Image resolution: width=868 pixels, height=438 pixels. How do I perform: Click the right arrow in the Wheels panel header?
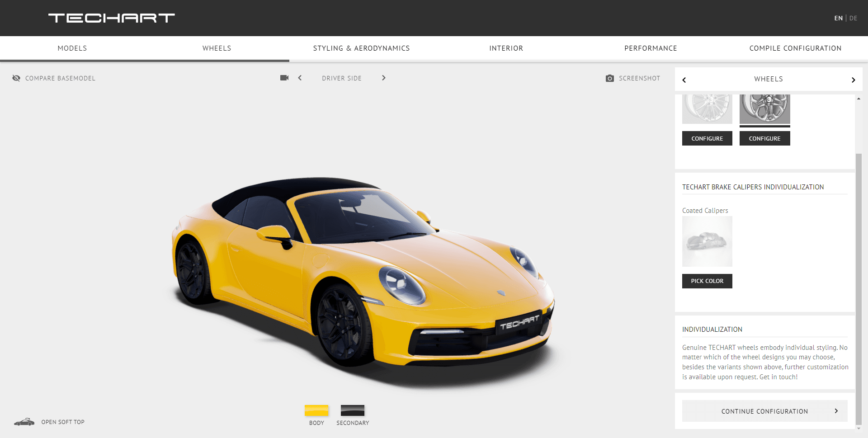854,80
